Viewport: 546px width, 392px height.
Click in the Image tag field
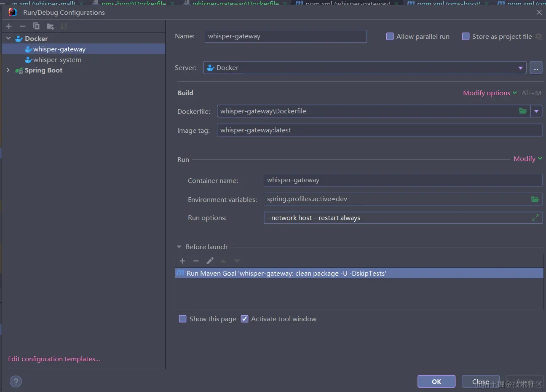(379, 130)
